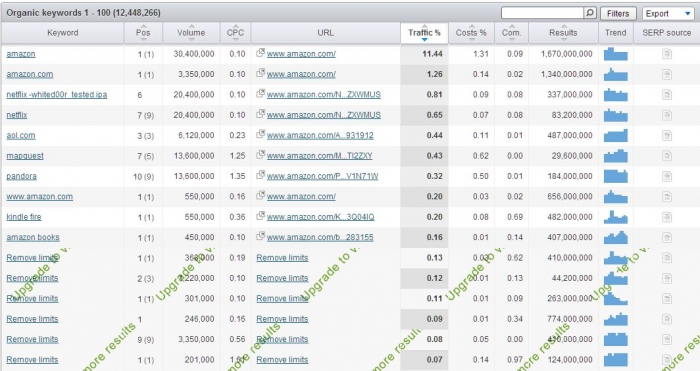Open SERP source icon for kindle fire row
The image size is (700, 371).
(x=667, y=217)
